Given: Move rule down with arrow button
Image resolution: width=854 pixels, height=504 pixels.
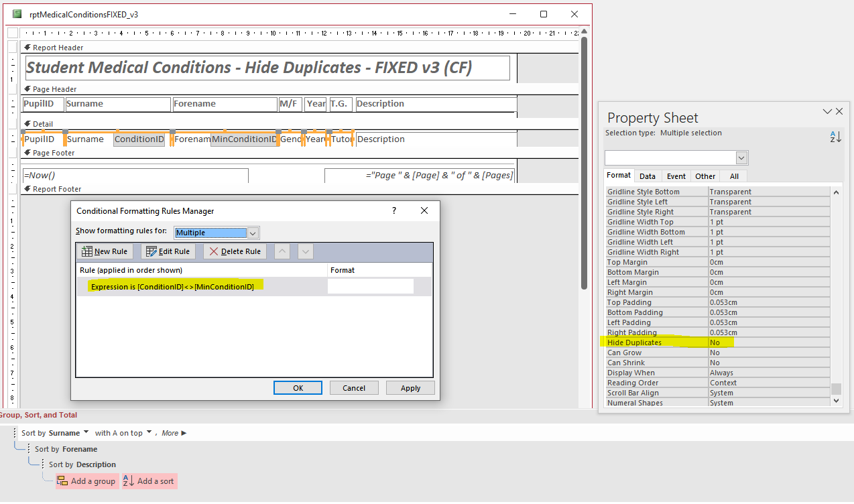Looking at the screenshot, I should tap(306, 252).
